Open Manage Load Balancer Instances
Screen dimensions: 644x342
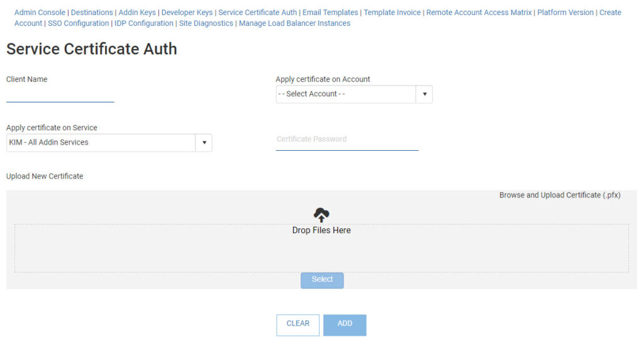[294, 23]
